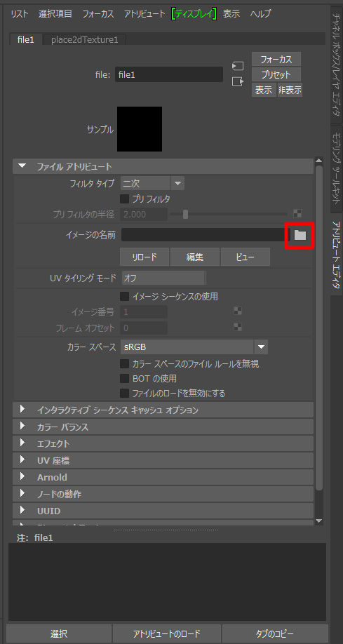Click the checker map icon for フレーム オフセット
The height and width of the screenshot is (644, 343).
[x=238, y=327]
